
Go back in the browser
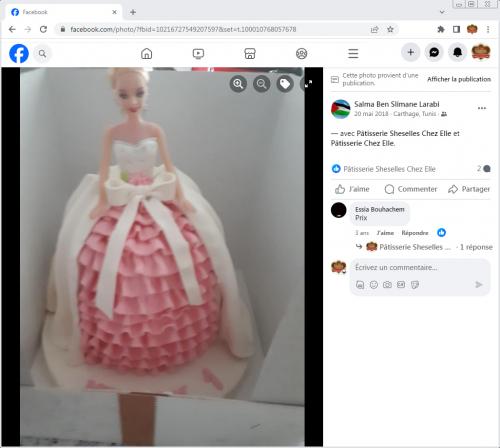[x=12, y=29]
